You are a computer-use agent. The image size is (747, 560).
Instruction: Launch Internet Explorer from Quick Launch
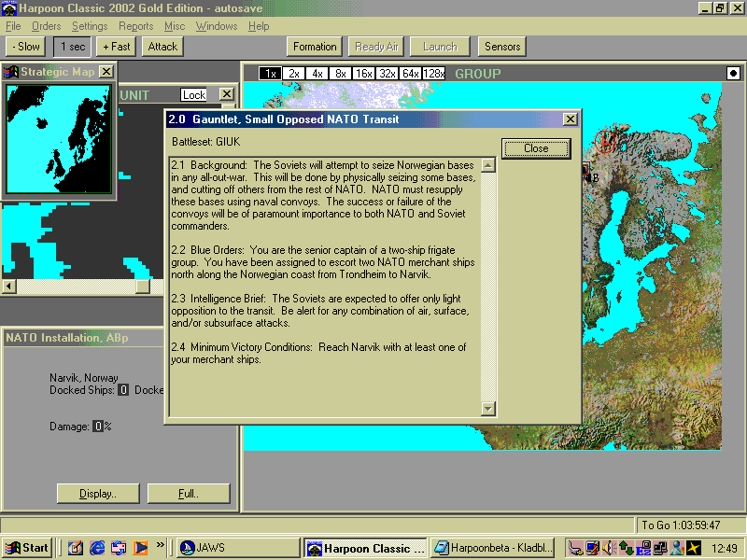[x=97, y=548]
